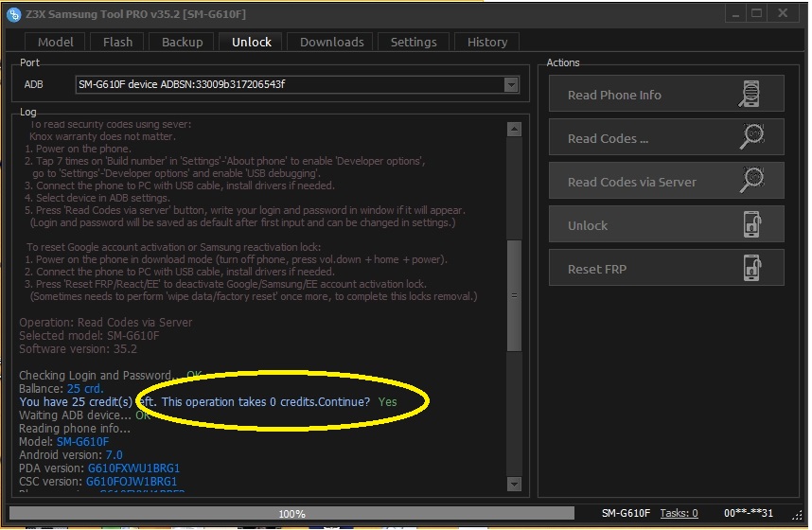812x530 pixels.
Task: Click the SM-G610F model value in log
Action: (83, 442)
